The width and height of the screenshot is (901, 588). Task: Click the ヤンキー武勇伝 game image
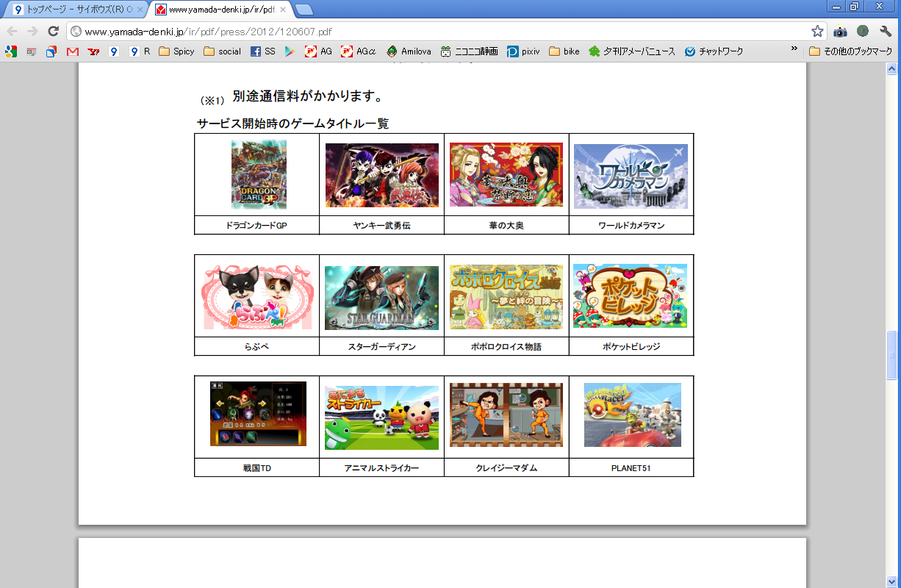point(382,175)
